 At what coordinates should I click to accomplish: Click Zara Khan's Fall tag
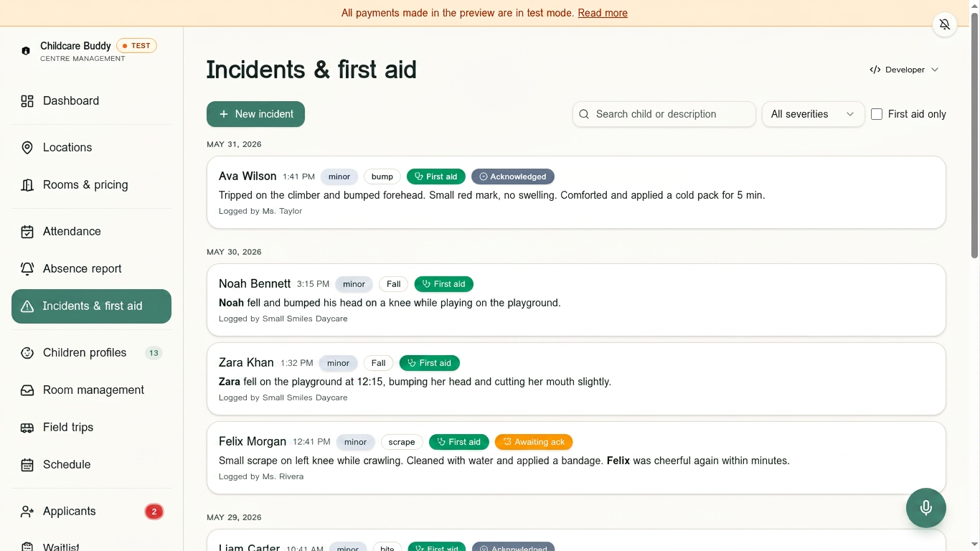379,363
